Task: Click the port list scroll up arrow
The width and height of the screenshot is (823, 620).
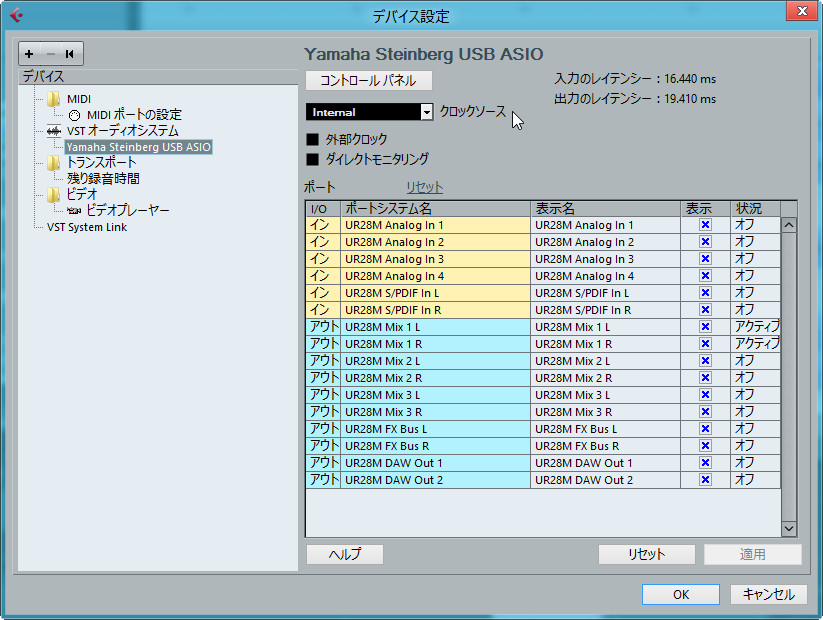Action: click(x=789, y=225)
